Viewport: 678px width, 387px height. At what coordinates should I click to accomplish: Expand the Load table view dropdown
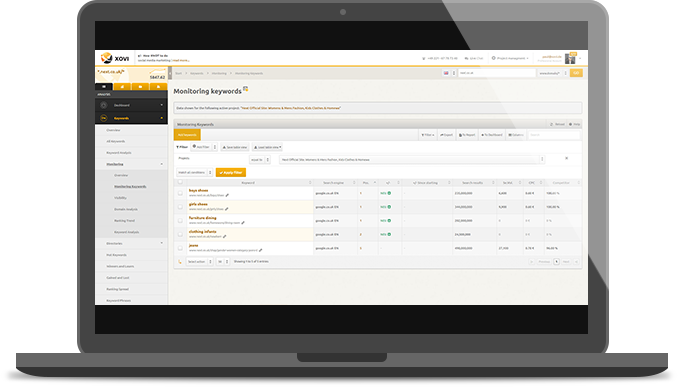pyautogui.click(x=267, y=147)
